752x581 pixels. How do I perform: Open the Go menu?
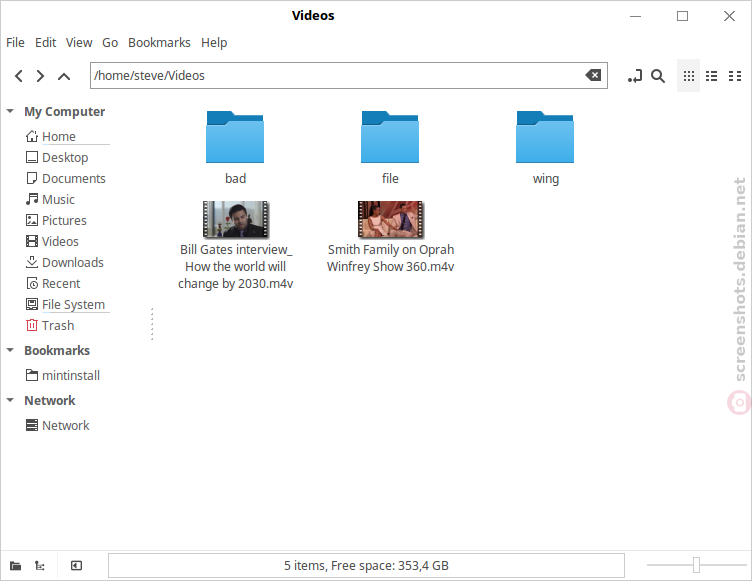[x=110, y=43]
